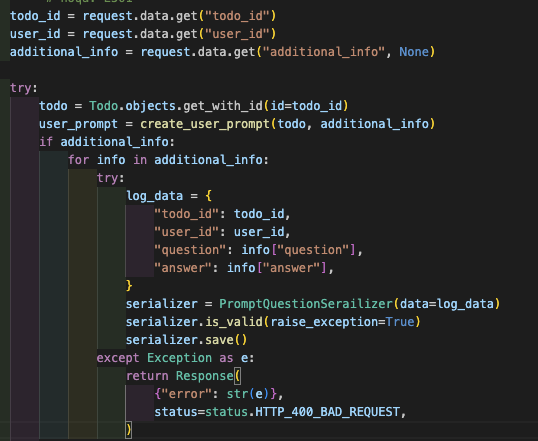Click data=log_data keyword argument
The height and width of the screenshot is (441, 538).
[446, 304]
